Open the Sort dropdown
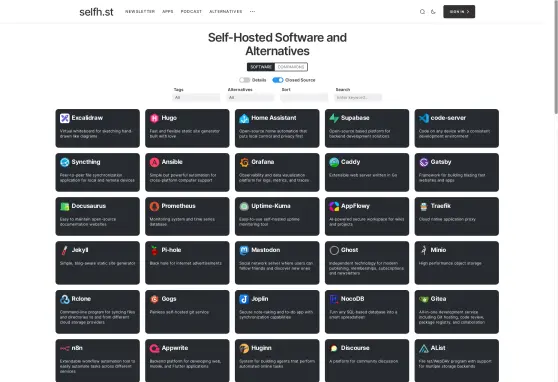 click(304, 98)
